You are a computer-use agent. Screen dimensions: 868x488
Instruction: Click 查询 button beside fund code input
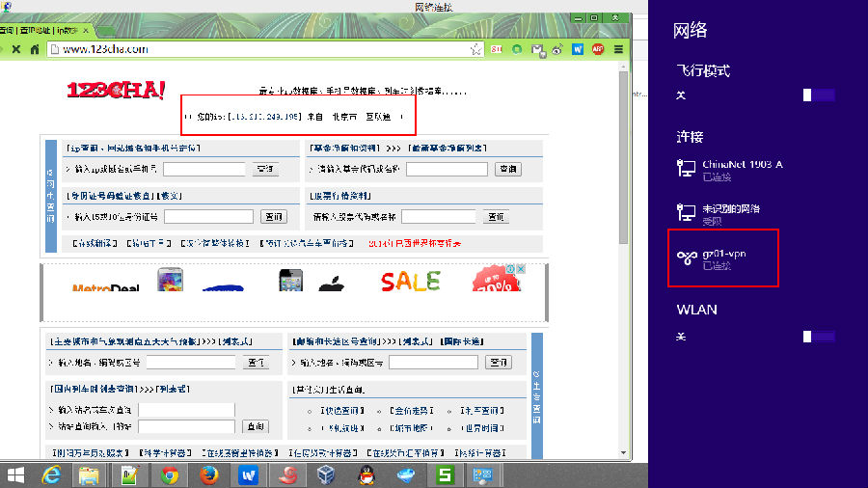tap(508, 170)
